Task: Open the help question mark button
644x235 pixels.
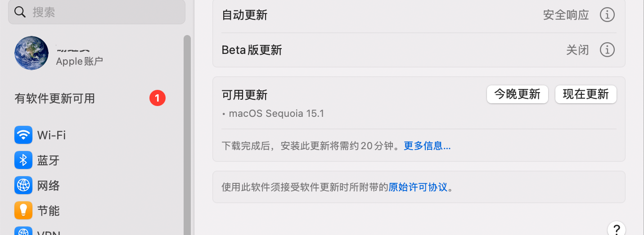Action: (616, 228)
